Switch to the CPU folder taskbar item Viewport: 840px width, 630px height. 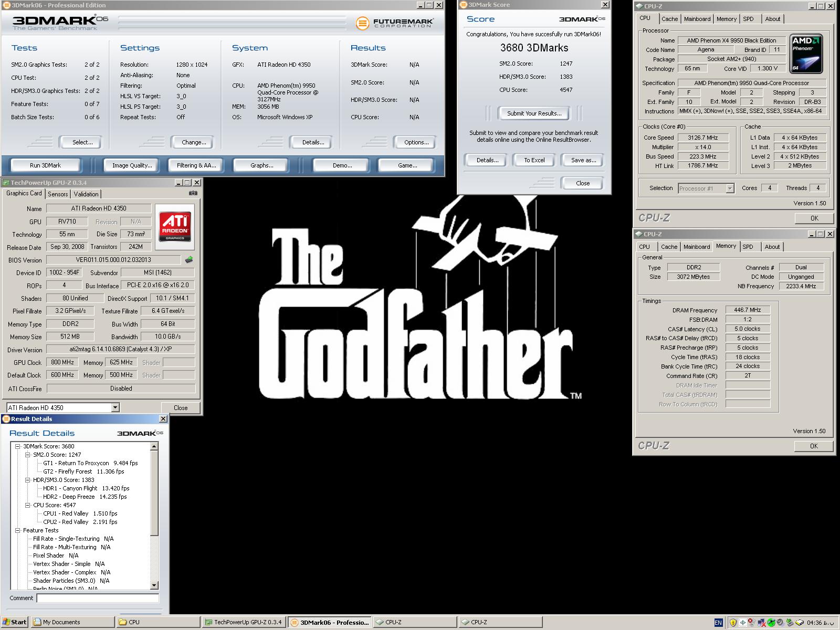click(x=158, y=622)
